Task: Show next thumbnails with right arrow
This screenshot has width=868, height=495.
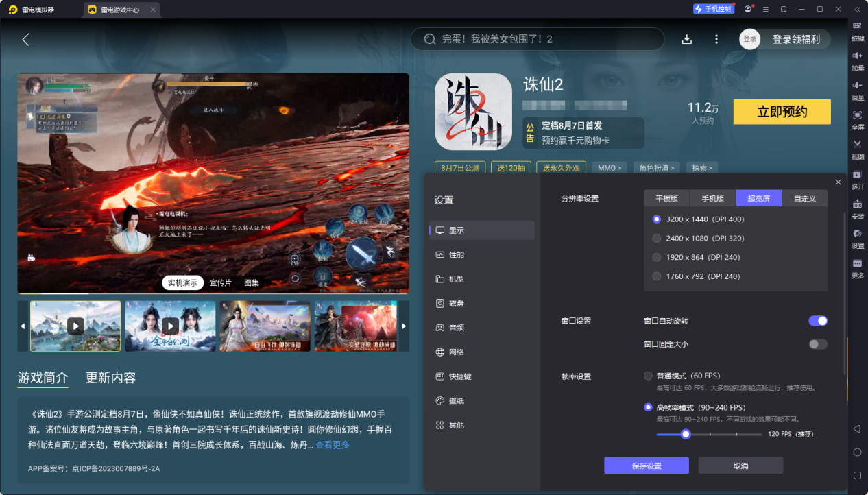Action: (x=404, y=326)
